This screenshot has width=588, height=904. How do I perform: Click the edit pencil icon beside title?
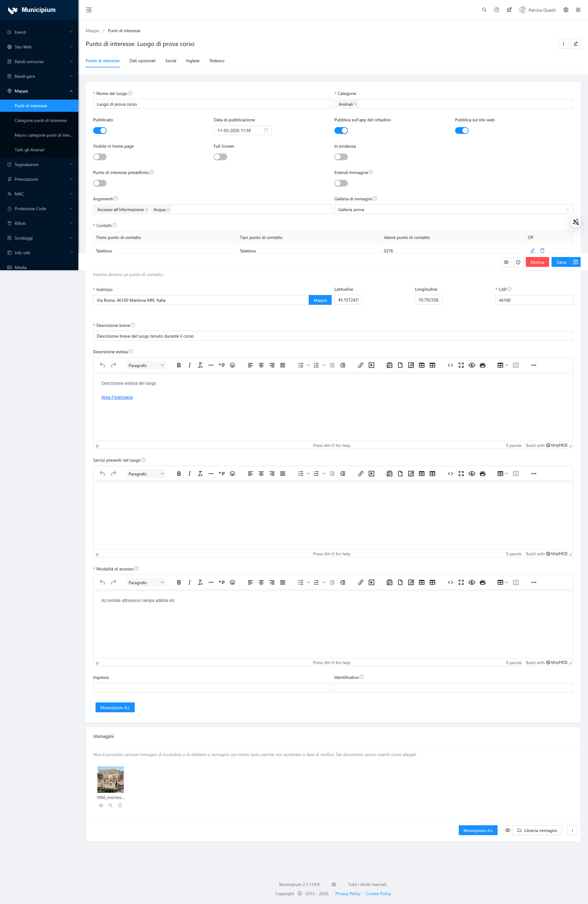pos(575,44)
